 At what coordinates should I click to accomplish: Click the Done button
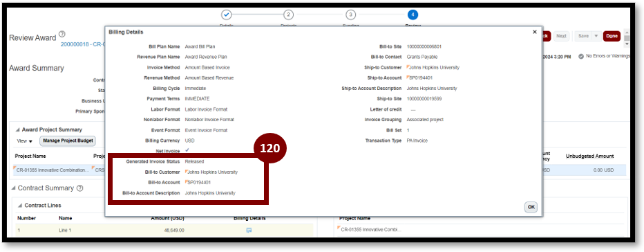point(612,36)
